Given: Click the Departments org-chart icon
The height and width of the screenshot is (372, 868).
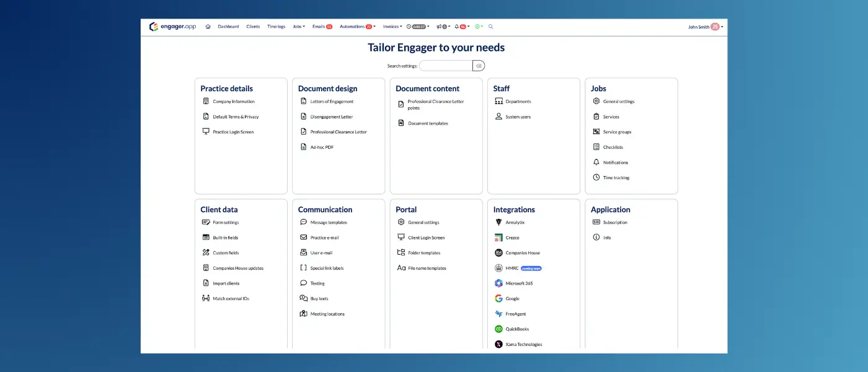Looking at the screenshot, I should tap(498, 101).
